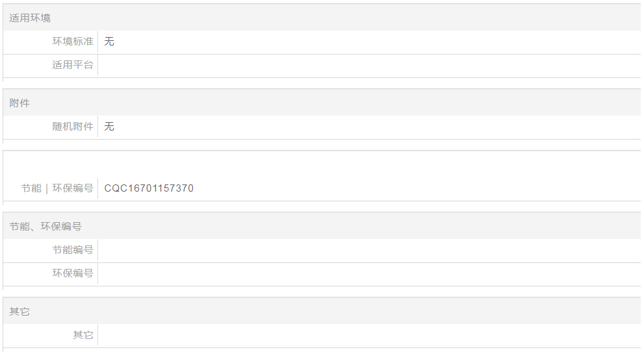Viewport: 644px width, 352px height.
Task: Select the 环境标准 row label
Action: pos(73,42)
